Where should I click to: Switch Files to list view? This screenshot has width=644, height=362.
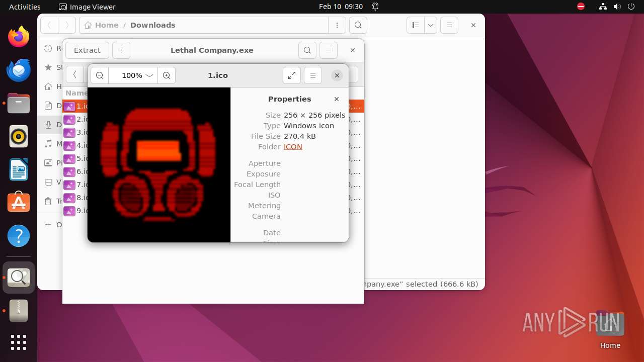point(416,25)
